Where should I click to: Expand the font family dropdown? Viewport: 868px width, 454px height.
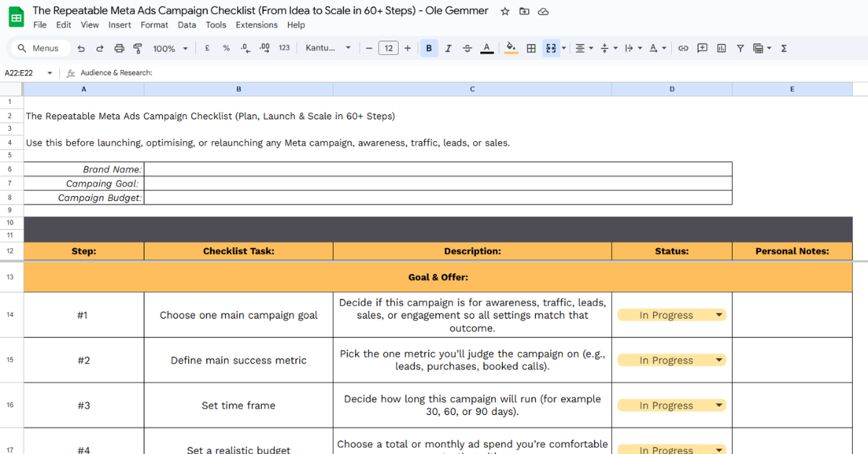pyautogui.click(x=328, y=48)
